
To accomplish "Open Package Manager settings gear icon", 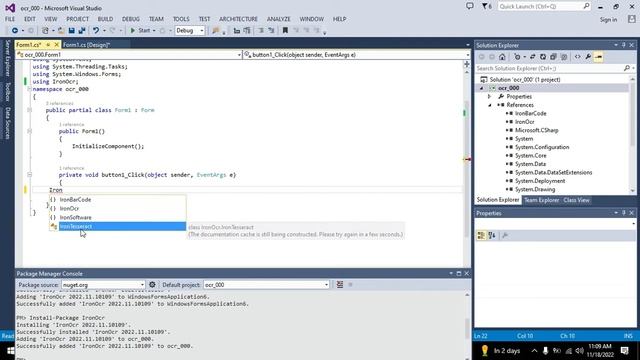I will click(152, 284).
